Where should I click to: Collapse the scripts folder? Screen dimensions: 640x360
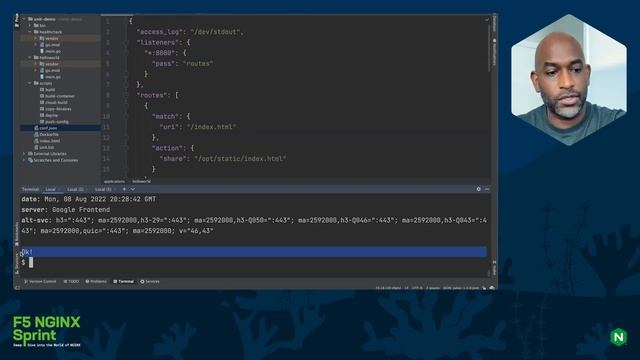[30, 83]
